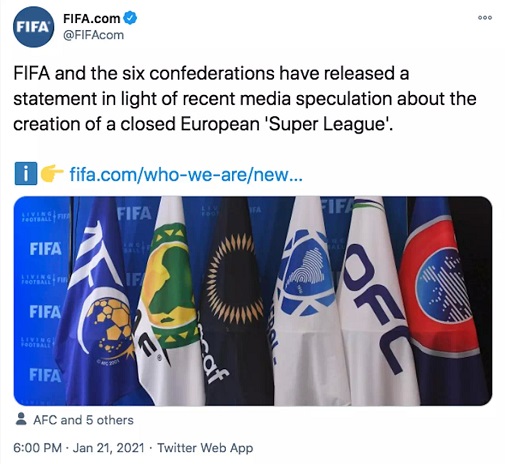The image size is (505, 464).
Task: Click the black Concacaf flag
Action: [235, 300]
